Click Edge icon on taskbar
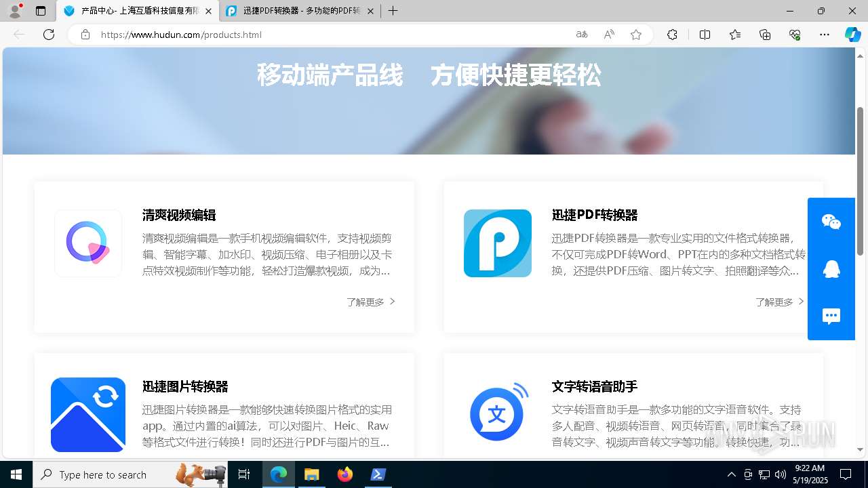The image size is (868, 488). [x=279, y=474]
